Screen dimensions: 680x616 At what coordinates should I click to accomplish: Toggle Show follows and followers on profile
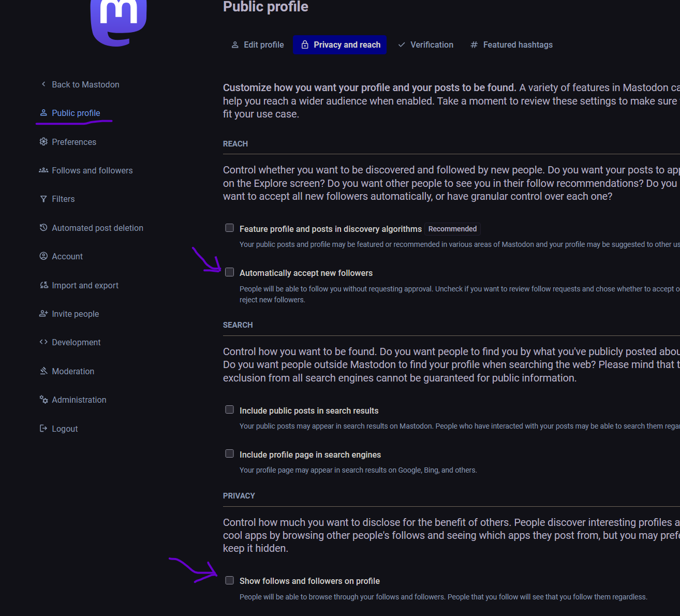click(230, 581)
